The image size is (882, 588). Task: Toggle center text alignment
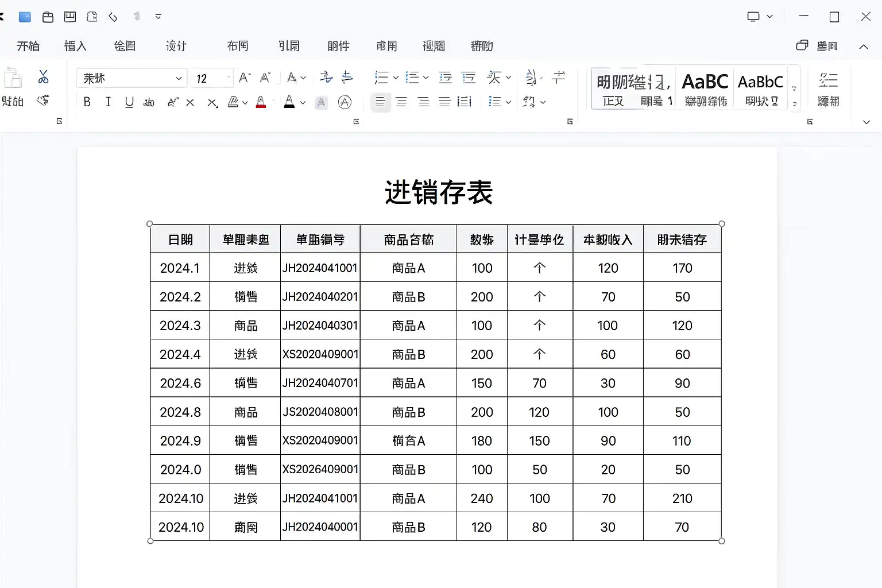pyautogui.click(x=401, y=102)
